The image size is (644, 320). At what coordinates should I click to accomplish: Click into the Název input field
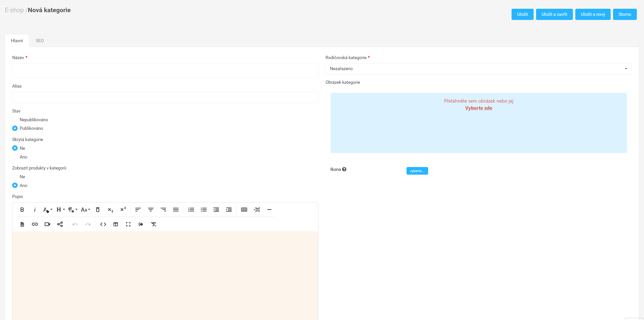(x=165, y=71)
